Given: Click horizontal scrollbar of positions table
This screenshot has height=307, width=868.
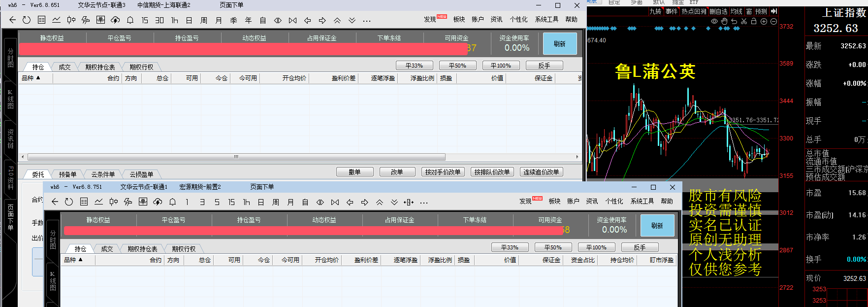Looking at the screenshot, I should point(236,157).
